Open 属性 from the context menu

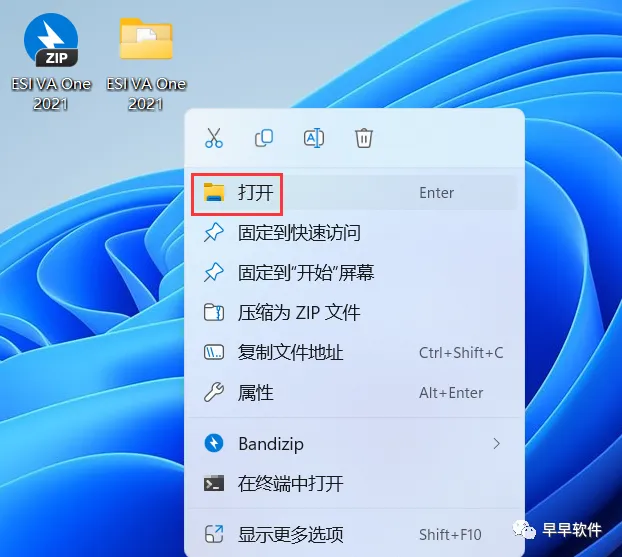354,393
